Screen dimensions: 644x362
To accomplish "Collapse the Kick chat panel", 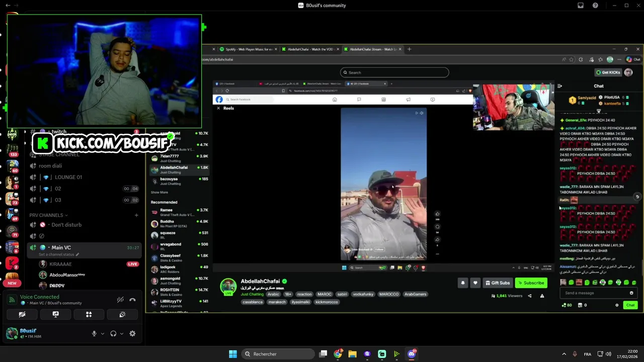I will tap(559, 86).
